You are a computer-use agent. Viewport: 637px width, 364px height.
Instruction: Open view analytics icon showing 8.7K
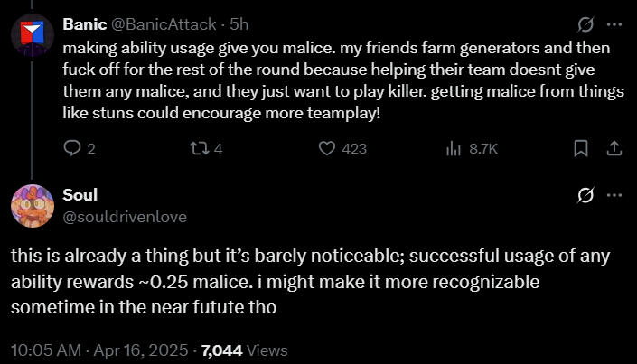pyautogui.click(x=454, y=147)
